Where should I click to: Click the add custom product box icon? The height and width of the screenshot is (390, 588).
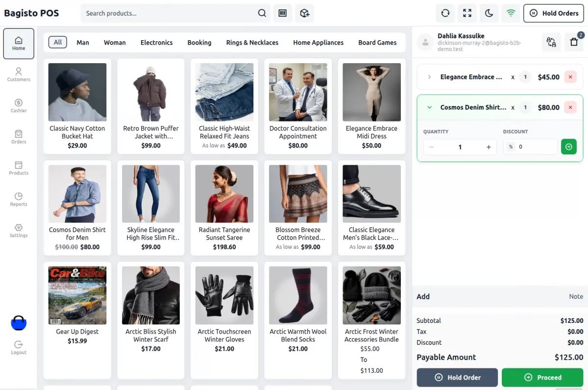tap(305, 13)
